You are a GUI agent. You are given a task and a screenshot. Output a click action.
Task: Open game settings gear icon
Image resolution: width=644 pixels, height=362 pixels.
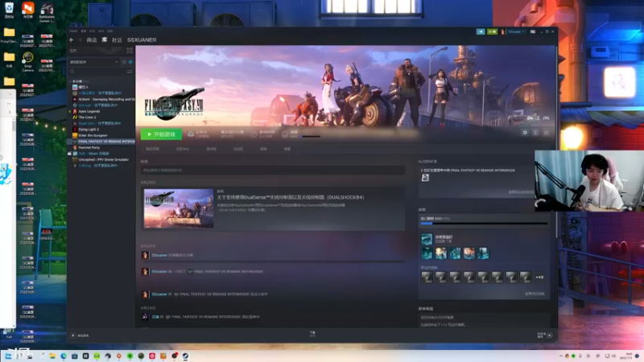click(x=525, y=133)
